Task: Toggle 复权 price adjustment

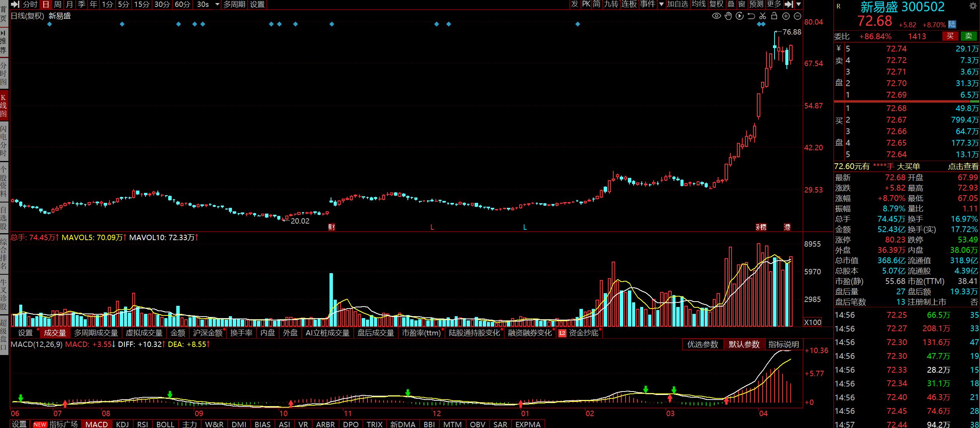Action: tap(716, 5)
